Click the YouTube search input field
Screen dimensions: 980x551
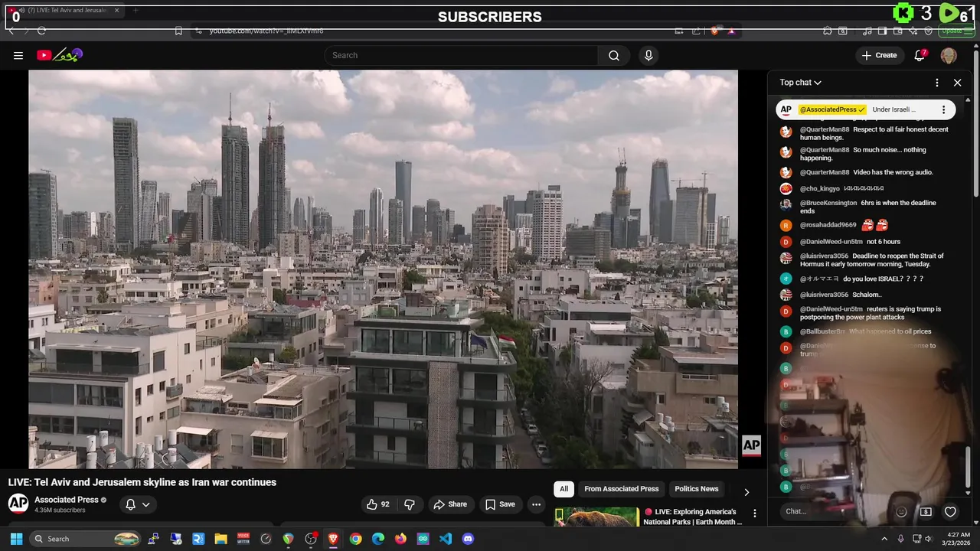(462, 55)
